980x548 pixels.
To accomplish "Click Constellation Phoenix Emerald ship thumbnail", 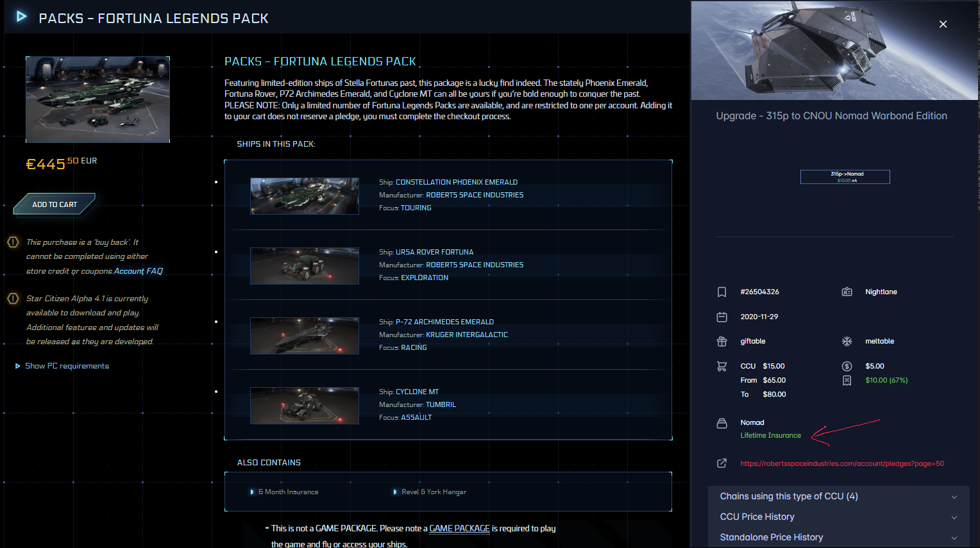I will (x=305, y=196).
